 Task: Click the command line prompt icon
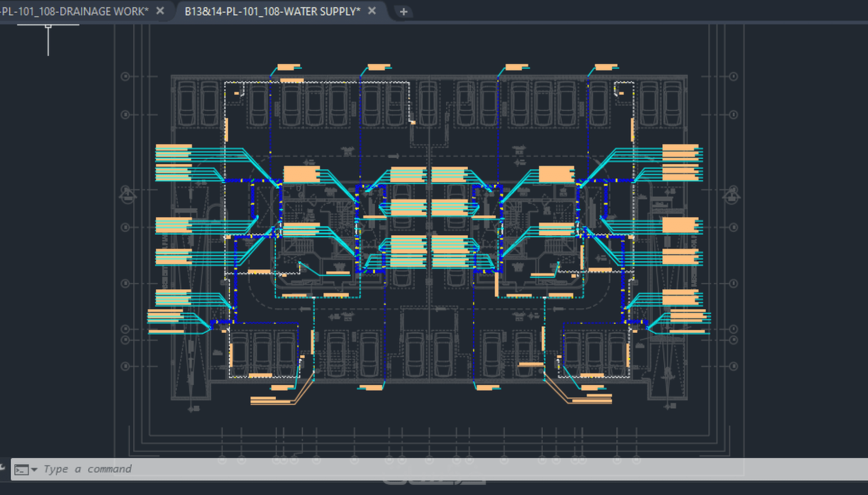[x=21, y=469]
